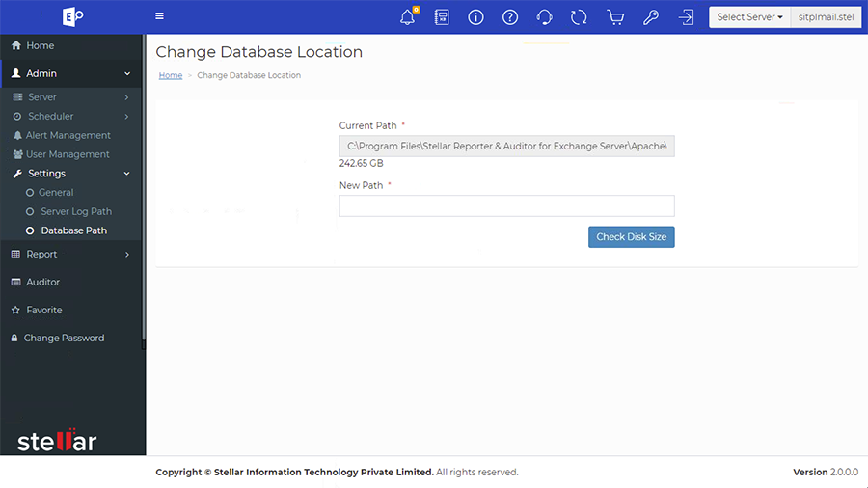The width and height of the screenshot is (868, 488).
Task: Select Database Path setting
Action: 73,230
